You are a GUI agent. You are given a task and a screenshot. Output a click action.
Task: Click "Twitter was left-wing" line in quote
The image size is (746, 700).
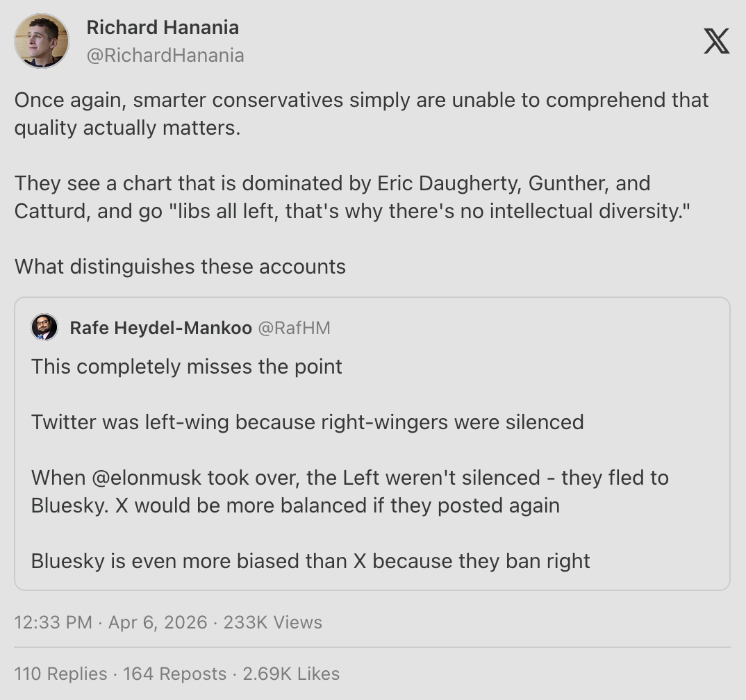(307, 422)
